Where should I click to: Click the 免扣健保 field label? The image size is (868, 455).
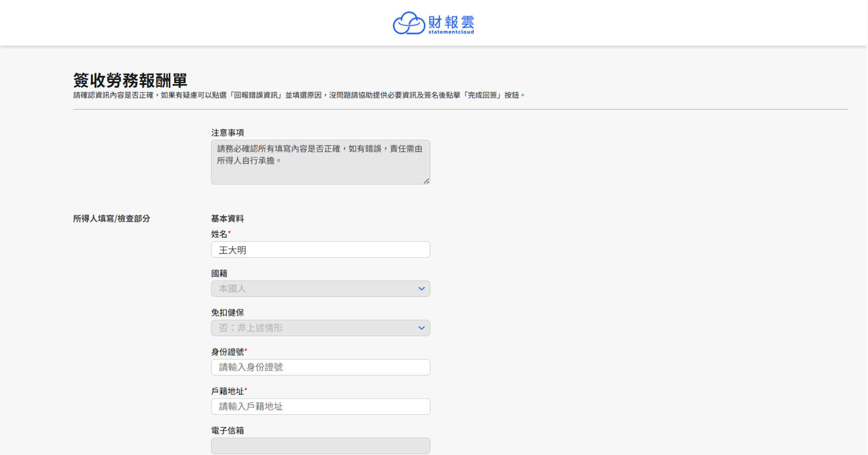coord(227,313)
